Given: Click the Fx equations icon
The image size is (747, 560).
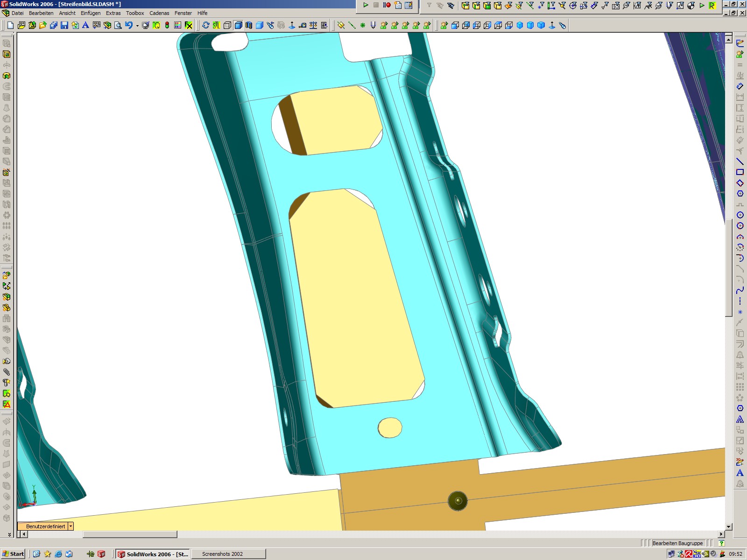Looking at the screenshot, I should click(x=189, y=25).
